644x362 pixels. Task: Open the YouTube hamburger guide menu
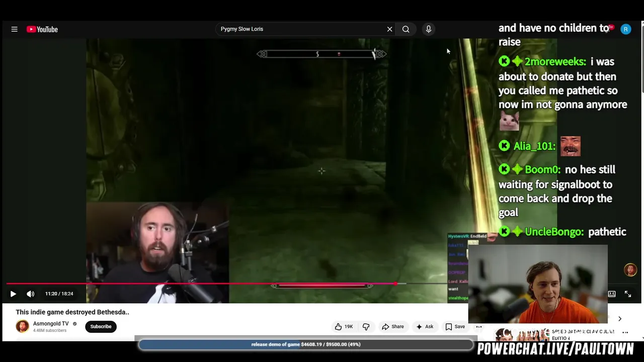14,29
